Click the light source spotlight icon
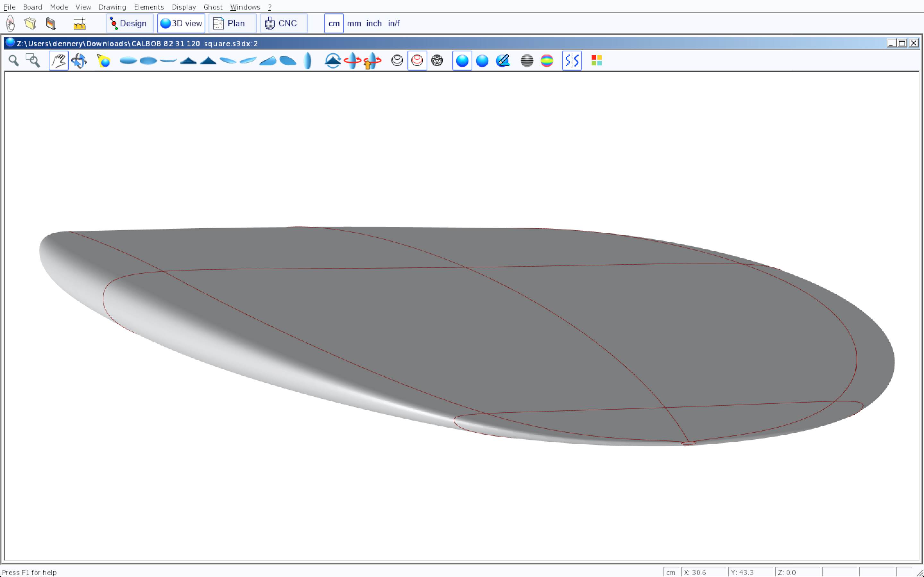Viewport: 924px width, 577px height. (x=104, y=61)
